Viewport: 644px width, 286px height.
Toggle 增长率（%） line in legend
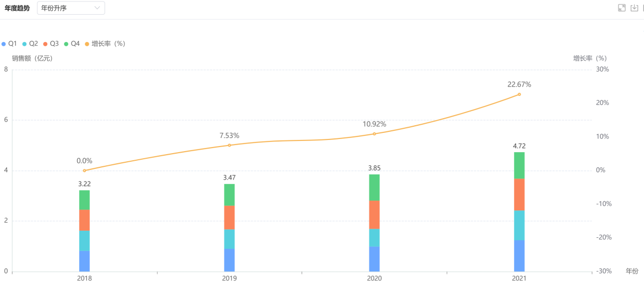click(105, 44)
